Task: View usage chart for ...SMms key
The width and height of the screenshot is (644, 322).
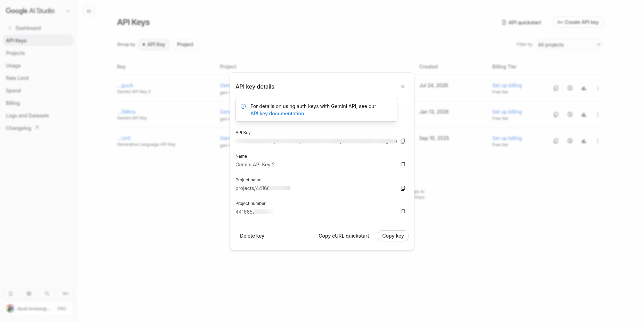Action: (x=584, y=115)
